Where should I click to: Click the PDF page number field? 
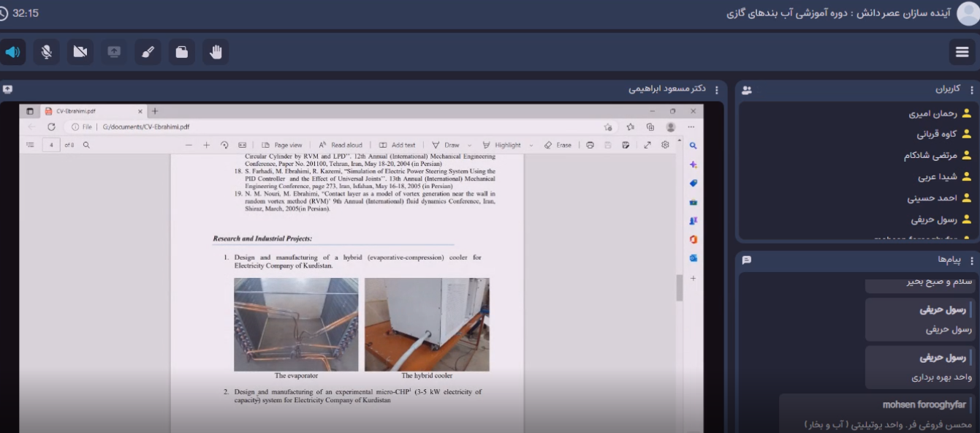(51, 145)
